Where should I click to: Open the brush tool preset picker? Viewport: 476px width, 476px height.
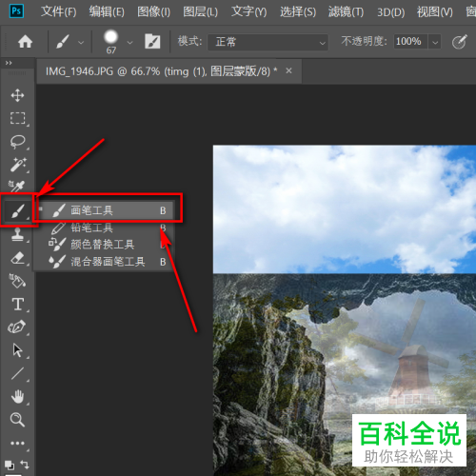point(69,42)
